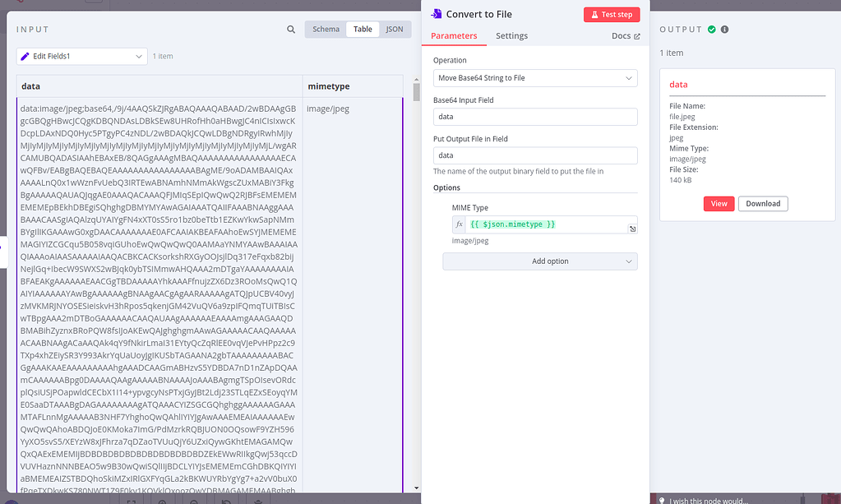Switch input view to Schema
Image resolution: width=841 pixels, height=504 pixels.
point(326,28)
